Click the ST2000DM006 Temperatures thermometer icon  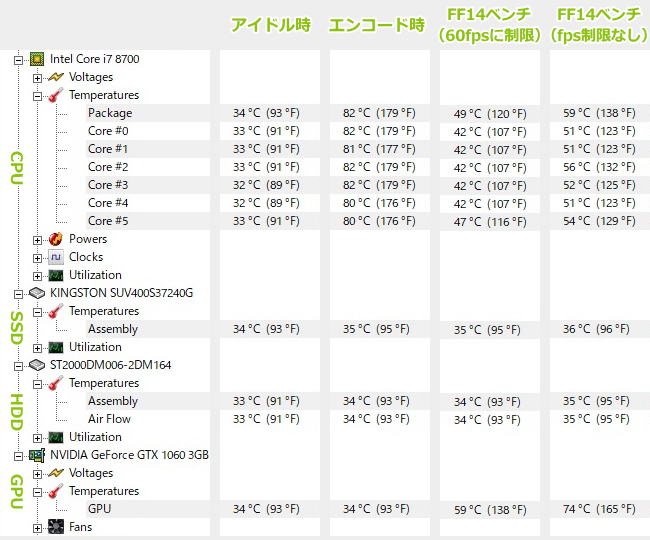[x=56, y=383]
